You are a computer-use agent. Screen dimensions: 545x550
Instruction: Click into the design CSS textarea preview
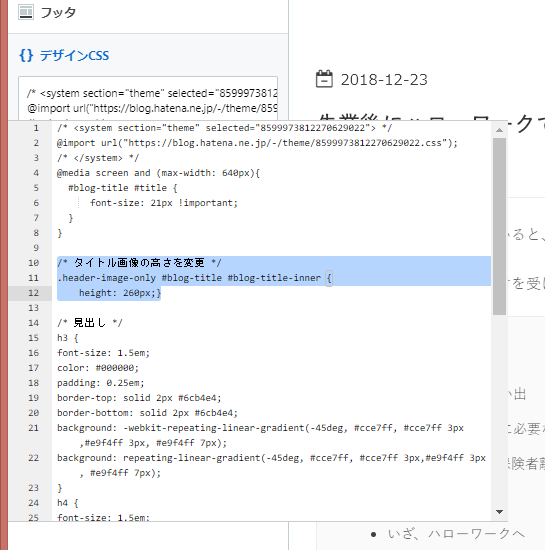[x=148, y=99]
